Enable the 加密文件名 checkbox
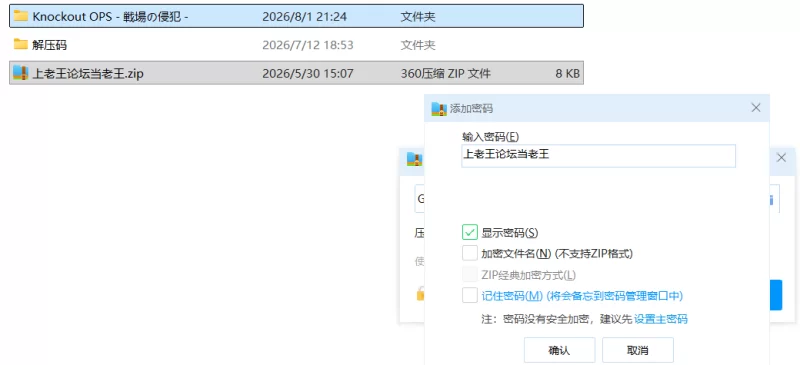Viewport: 800px width, 365px height. pyautogui.click(x=470, y=253)
